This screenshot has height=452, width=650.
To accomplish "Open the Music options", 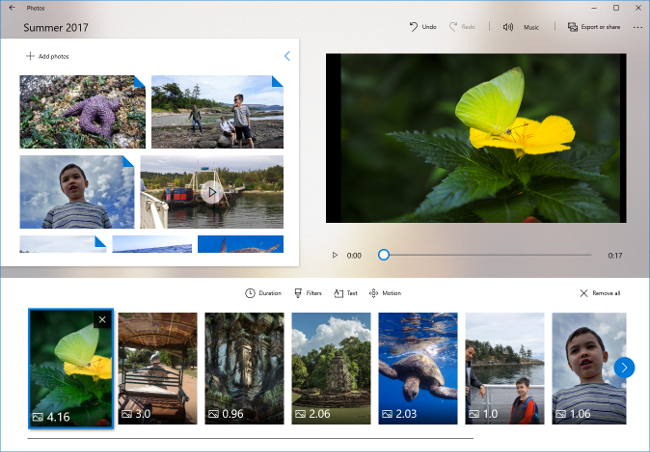I will [x=521, y=27].
